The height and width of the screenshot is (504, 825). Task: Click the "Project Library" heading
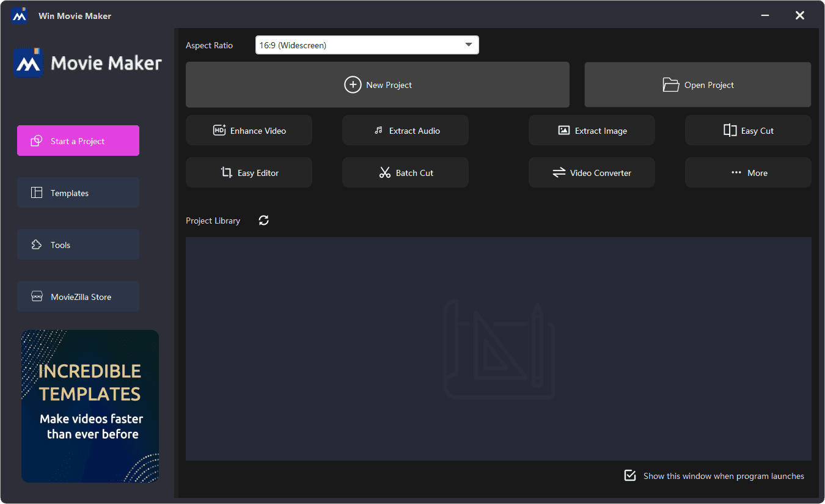click(213, 221)
